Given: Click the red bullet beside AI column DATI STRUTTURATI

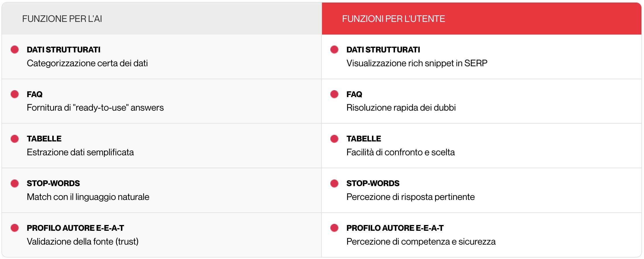Looking at the screenshot, I should coord(15,50).
